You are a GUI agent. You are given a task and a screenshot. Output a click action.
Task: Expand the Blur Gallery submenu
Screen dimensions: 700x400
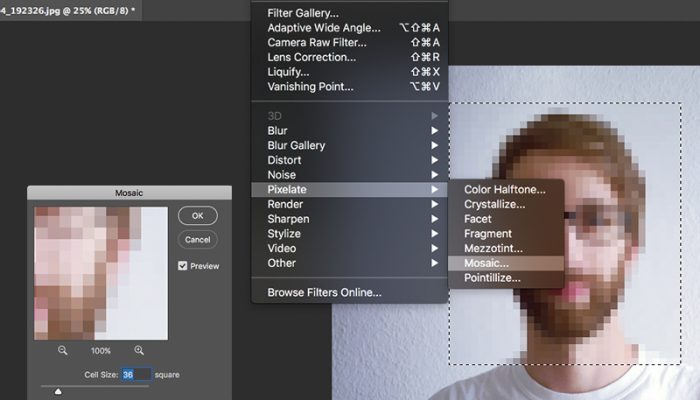coord(350,146)
